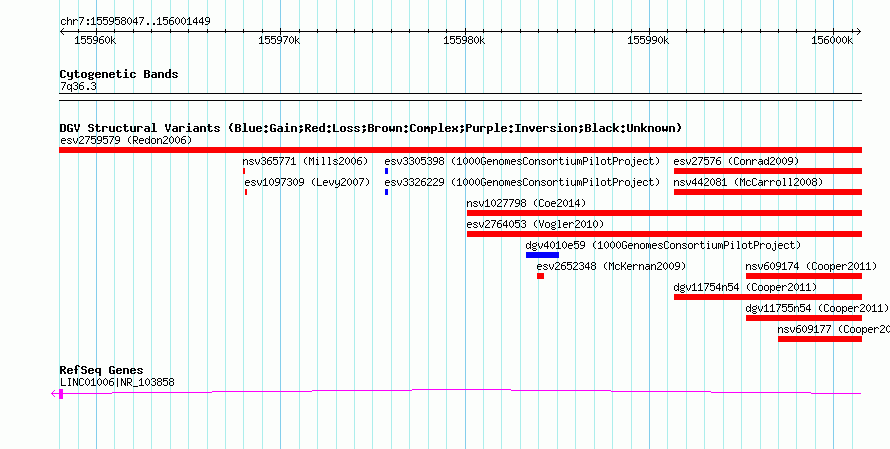Click the Cytogenetic Bands track title
This screenshot has height=449, width=890.
pos(119,74)
